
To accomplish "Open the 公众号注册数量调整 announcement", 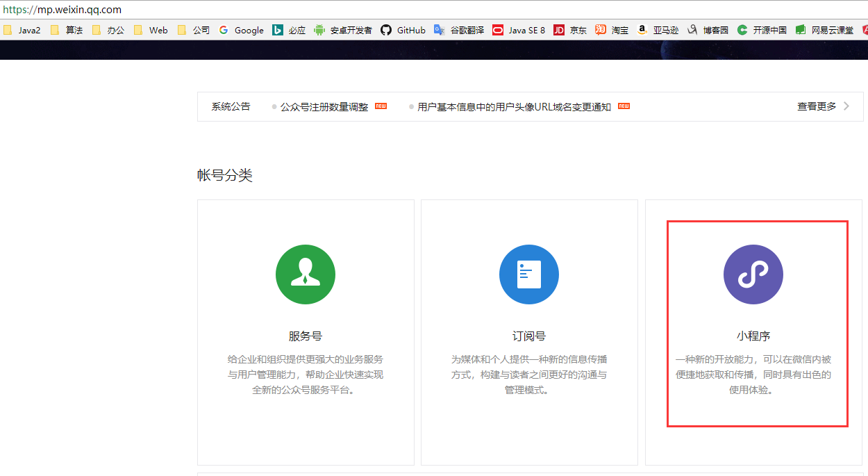I will [x=324, y=107].
